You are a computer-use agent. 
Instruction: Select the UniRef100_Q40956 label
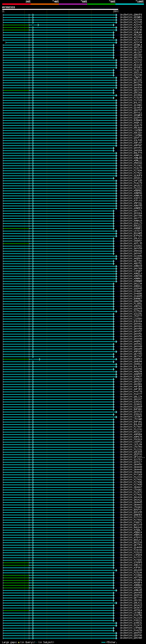[x=131, y=85]
